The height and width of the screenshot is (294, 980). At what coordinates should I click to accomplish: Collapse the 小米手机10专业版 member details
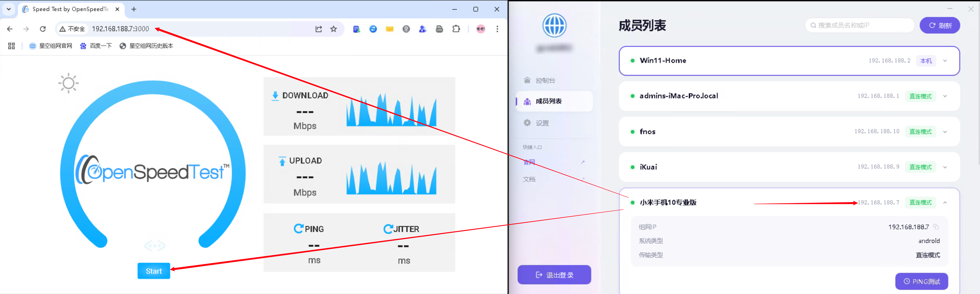[x=945, y=202]
